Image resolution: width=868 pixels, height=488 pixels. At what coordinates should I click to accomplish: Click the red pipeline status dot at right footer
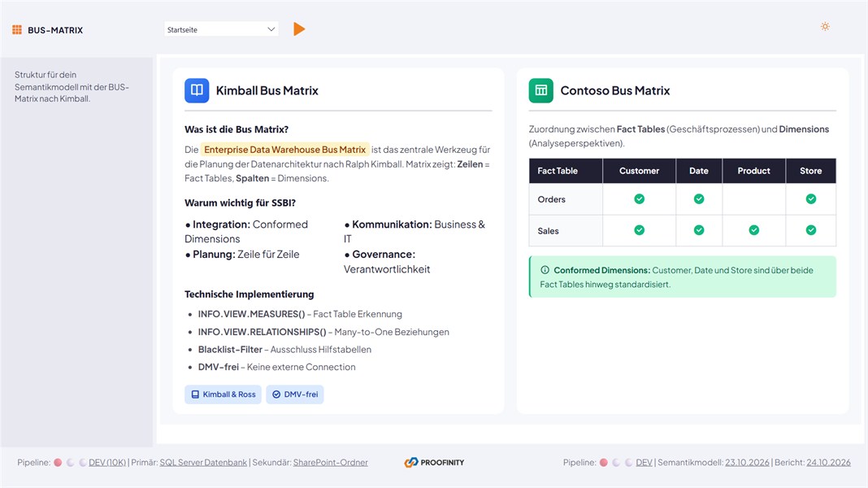click(x=603, y=463)
